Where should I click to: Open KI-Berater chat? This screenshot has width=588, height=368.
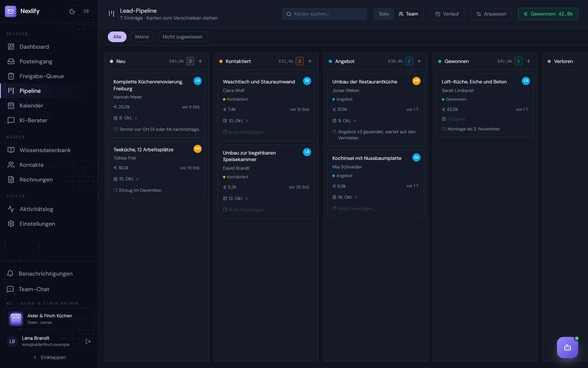pos(49,120)
